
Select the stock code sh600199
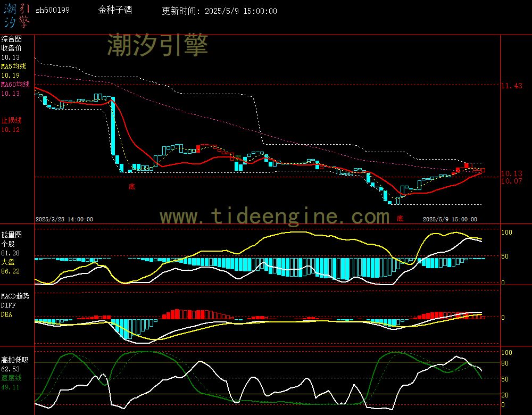(53, 10)
